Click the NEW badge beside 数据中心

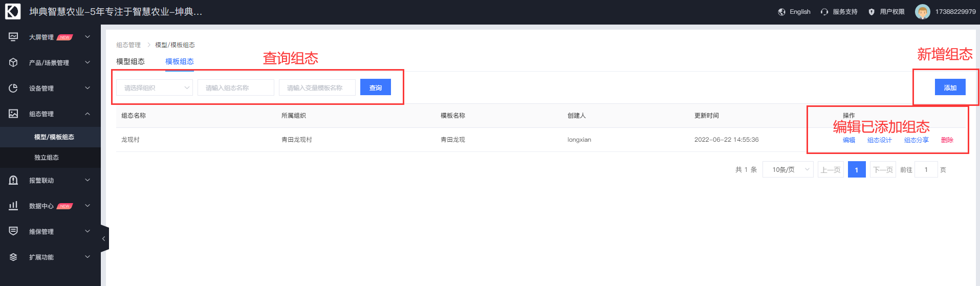pos(65,206)
